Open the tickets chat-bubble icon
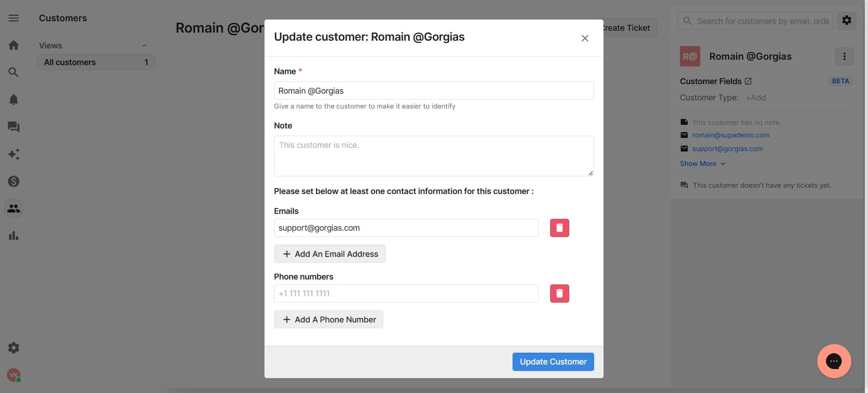This screenshot has width=868, height=393. tap(14, 127)
